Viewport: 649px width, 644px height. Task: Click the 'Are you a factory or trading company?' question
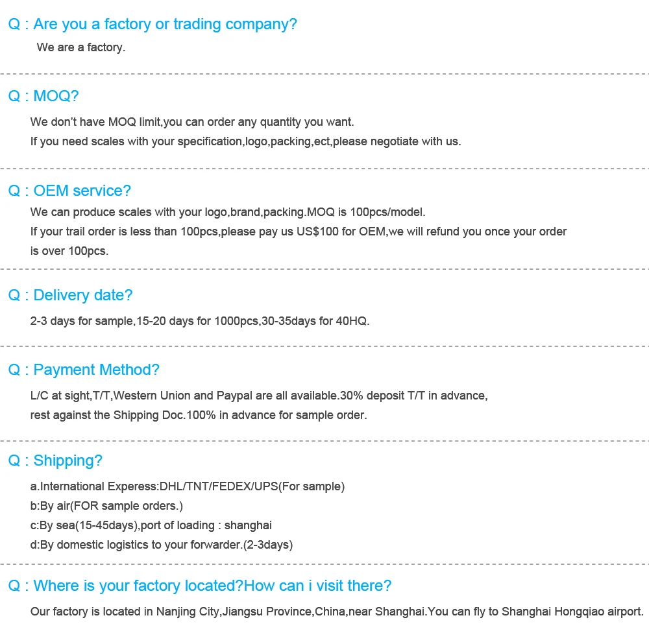click(153, 24)
